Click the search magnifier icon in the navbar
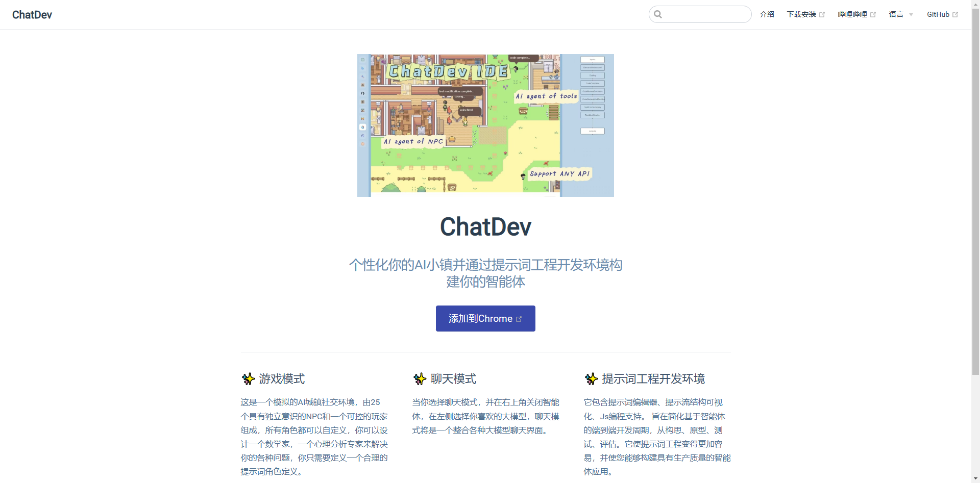This screenshot has width=980, height=483. tap(658, 14)
